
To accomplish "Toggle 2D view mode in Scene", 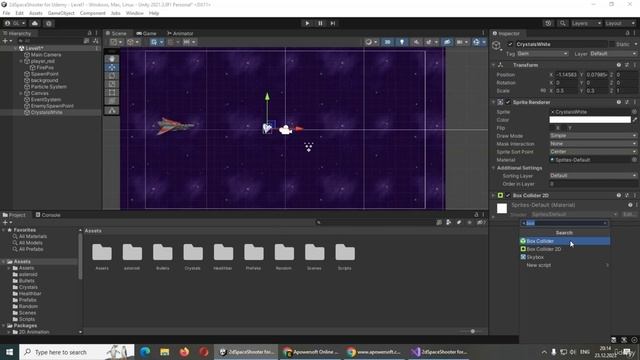I will (387, 42).
